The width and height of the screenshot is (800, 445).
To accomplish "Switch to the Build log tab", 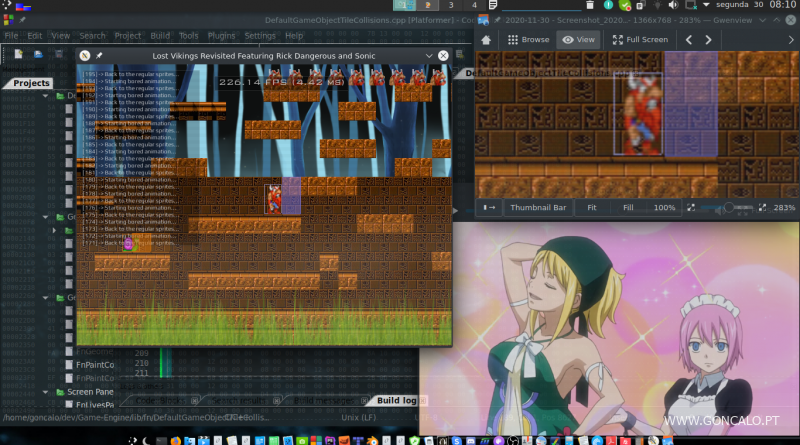I will tap(396, 401).
